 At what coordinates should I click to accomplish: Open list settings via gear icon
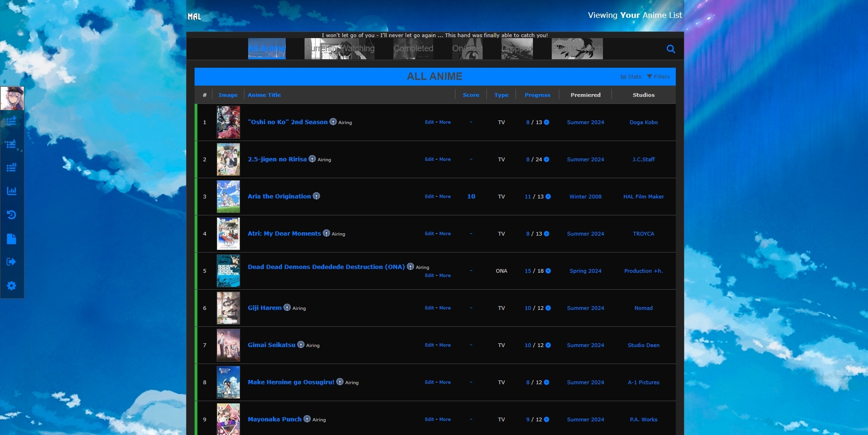pos(11,286)
